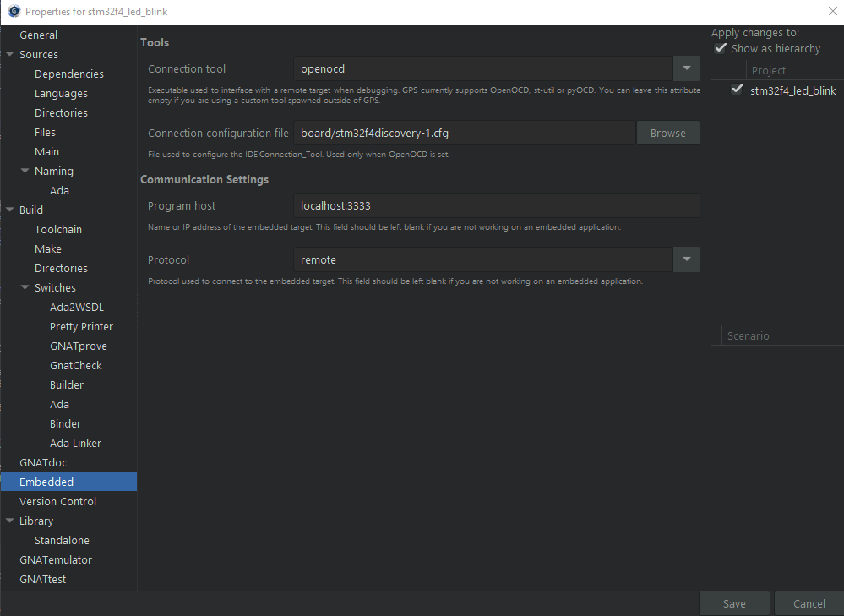The height and width of the screenshot is (616, 844).
Task: Open the Version Control page
Action: pyautogui.click(x=58, y=502)
